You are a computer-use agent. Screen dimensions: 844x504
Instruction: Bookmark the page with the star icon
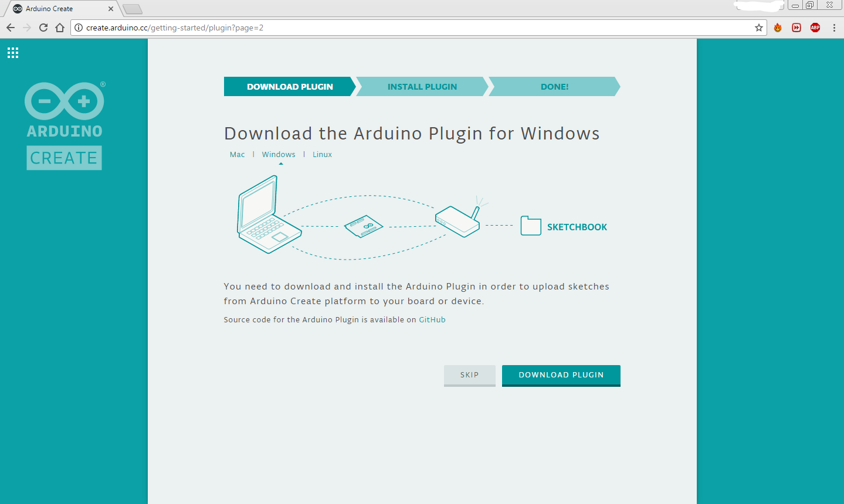point(757,27)
